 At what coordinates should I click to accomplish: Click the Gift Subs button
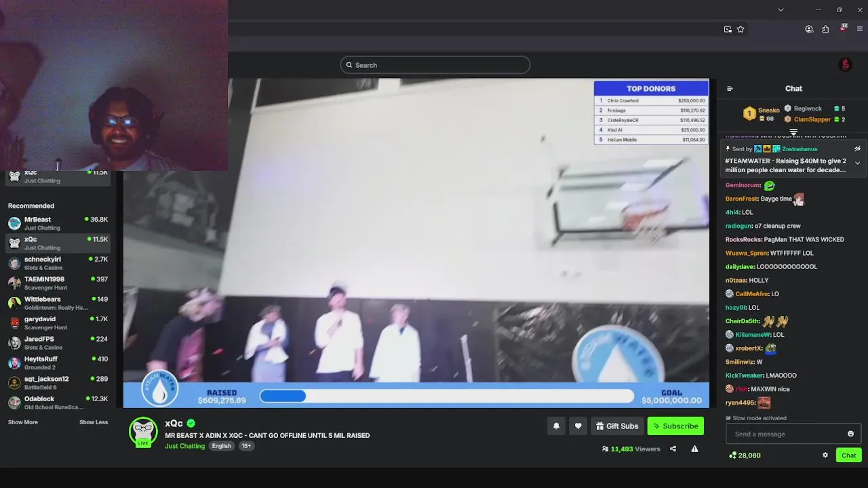click(616, 426)
